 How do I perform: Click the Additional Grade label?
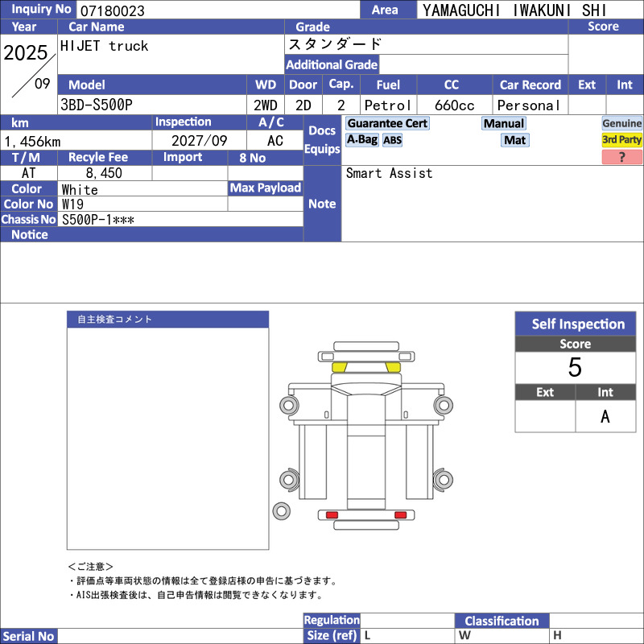click(332, 64)
